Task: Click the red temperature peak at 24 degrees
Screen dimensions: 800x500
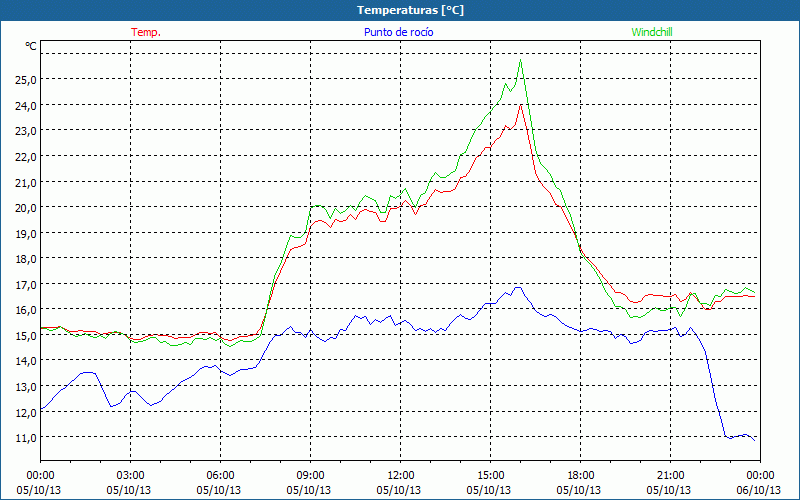Action: pos(520,105)
